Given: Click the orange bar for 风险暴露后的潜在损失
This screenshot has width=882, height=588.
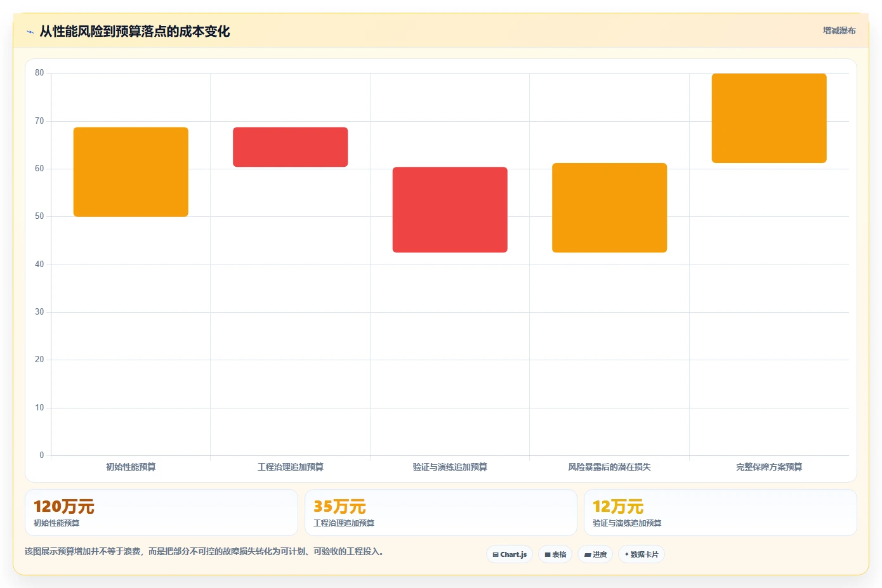Looking at the screenshot, I should [x=609, y=208].
